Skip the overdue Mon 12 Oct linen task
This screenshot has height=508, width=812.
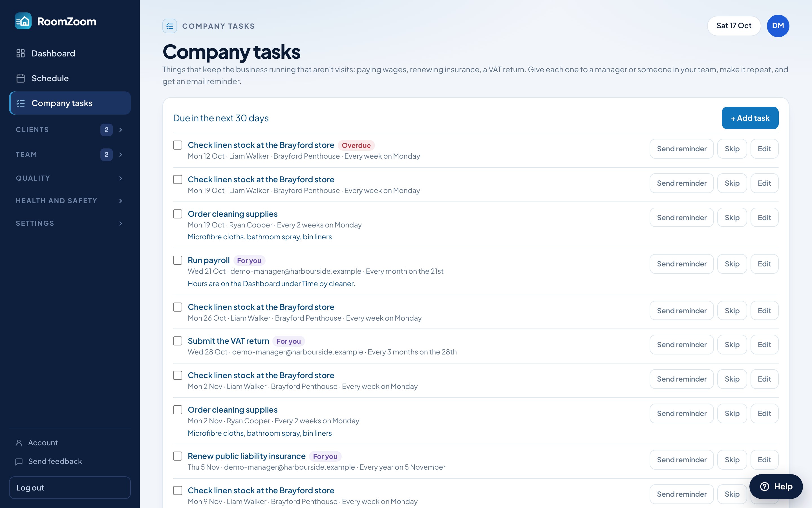coord(732,149)
